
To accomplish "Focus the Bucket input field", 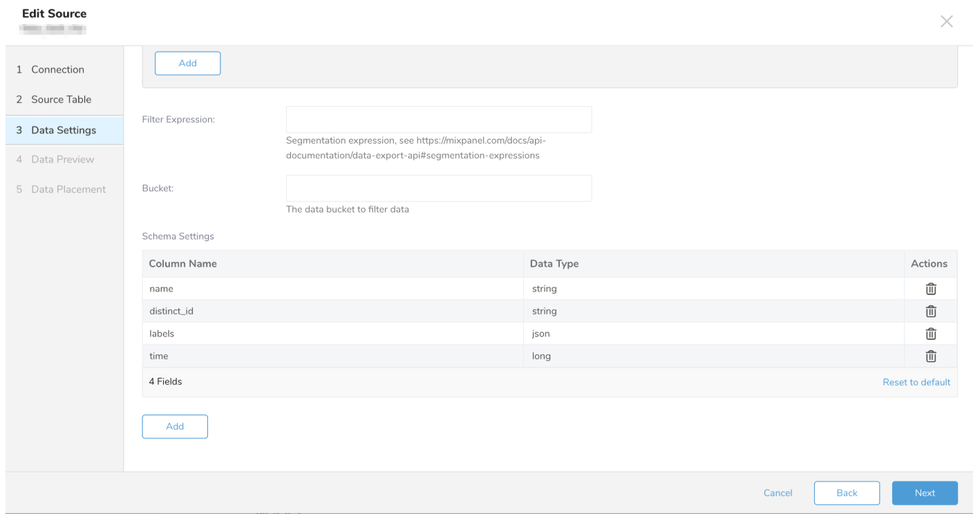I will (438, 189).
